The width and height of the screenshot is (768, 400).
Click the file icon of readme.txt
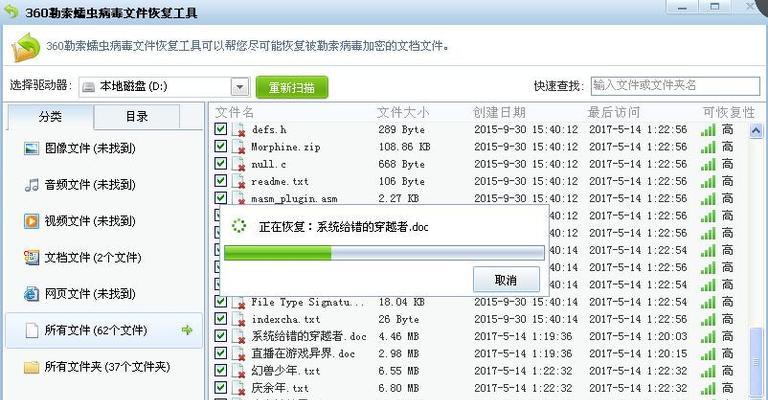[x=239, y=182]
